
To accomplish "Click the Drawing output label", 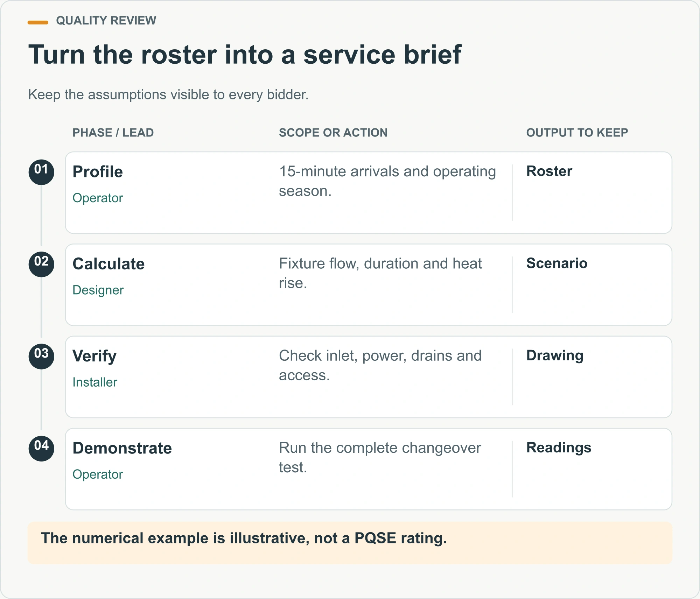I will (x=555, y=355).
